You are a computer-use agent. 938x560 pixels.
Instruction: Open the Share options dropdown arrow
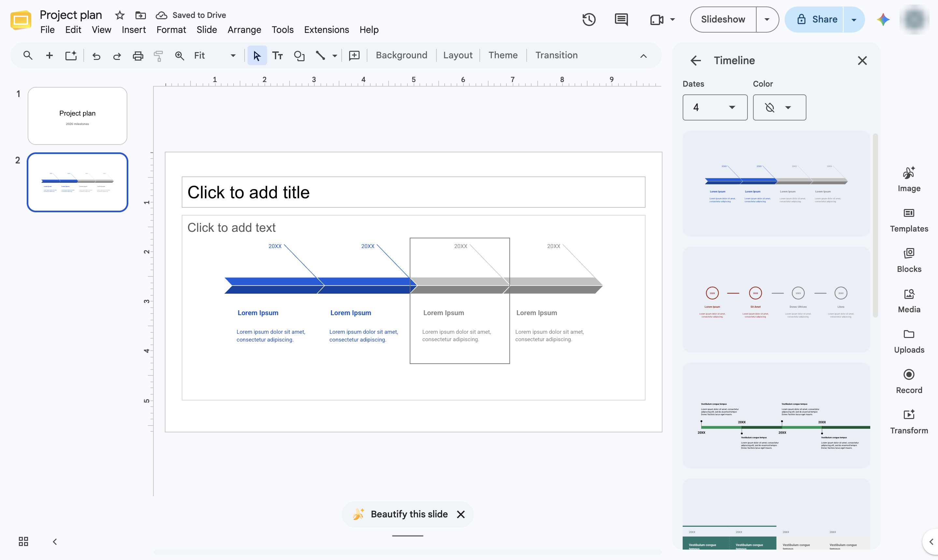[853, 19]
